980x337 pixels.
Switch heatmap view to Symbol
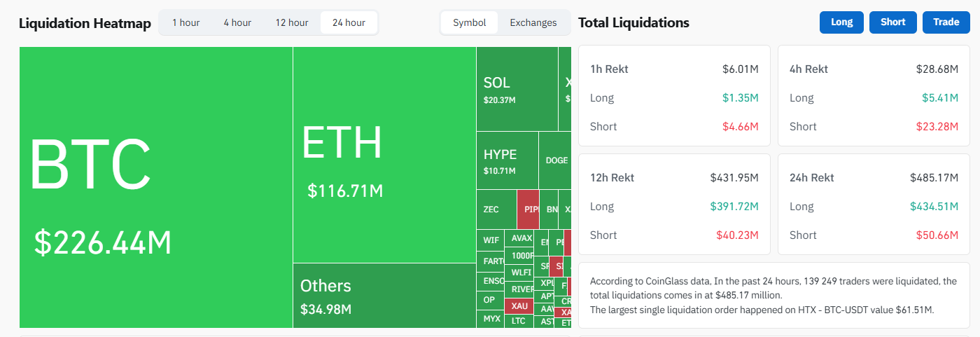469,22
